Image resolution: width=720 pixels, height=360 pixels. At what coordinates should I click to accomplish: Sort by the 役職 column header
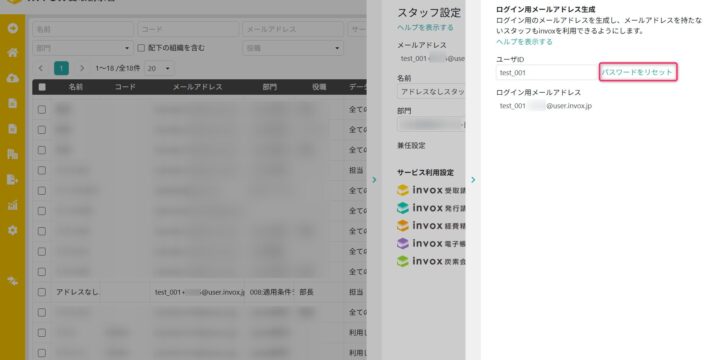click(x=319, y=87)
